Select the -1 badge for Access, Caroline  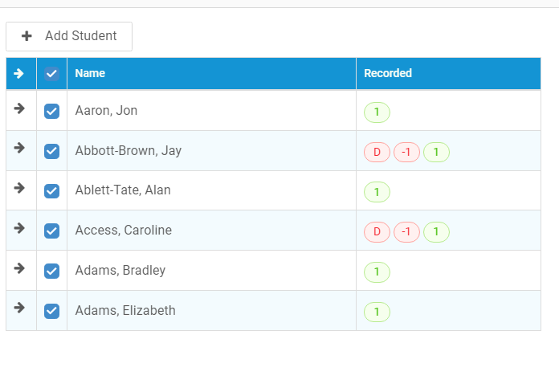coord(406,232)
